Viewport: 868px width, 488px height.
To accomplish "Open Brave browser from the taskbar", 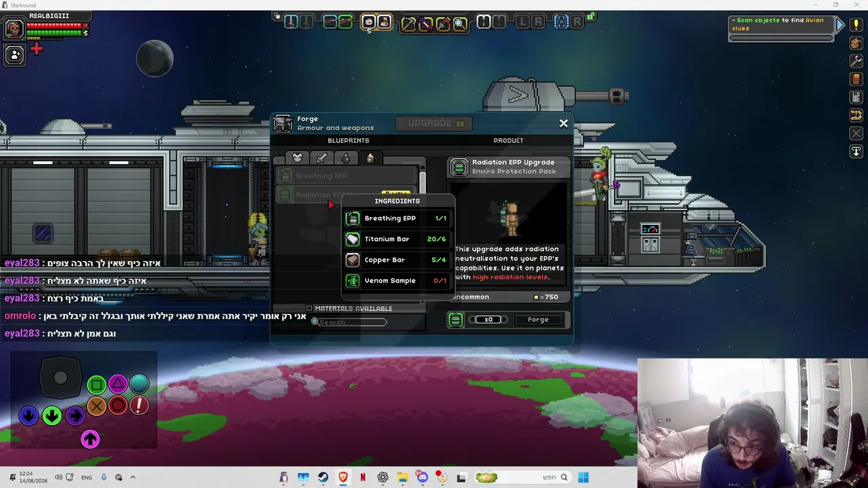I will (343, 477).
